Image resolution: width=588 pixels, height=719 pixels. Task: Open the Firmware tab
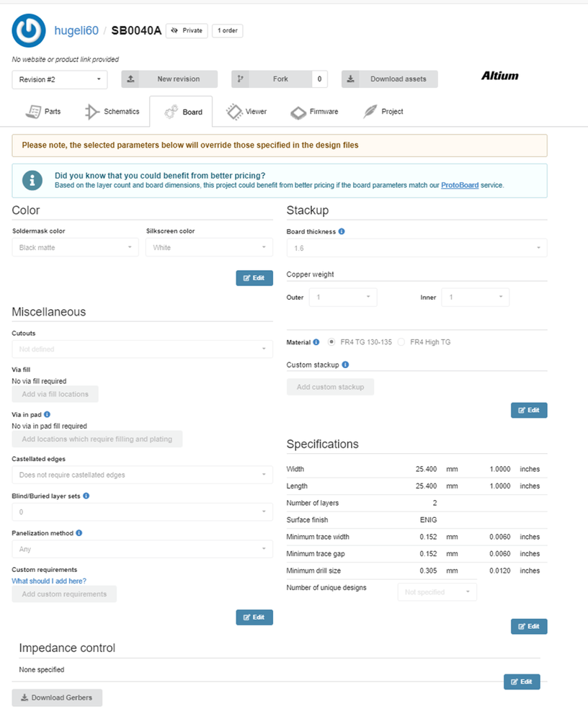coord(313,112)
